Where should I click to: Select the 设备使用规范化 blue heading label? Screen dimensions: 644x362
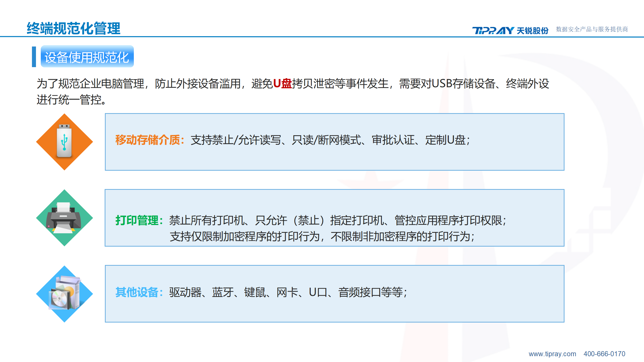87,57
